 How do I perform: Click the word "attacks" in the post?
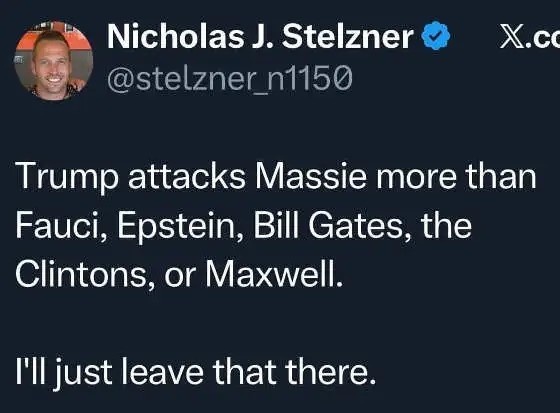point(187,176)
